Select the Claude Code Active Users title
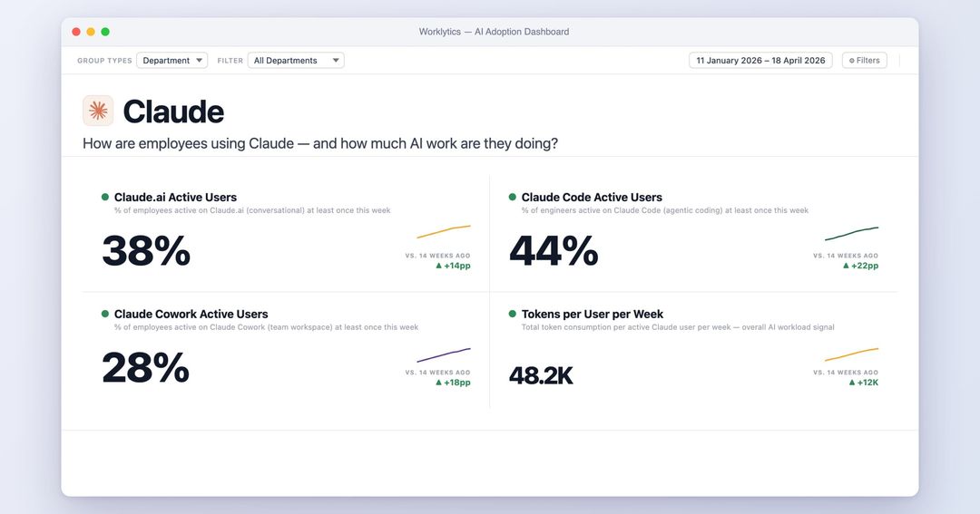Screen dimensions: 980x514 click(x=592, y=198)
